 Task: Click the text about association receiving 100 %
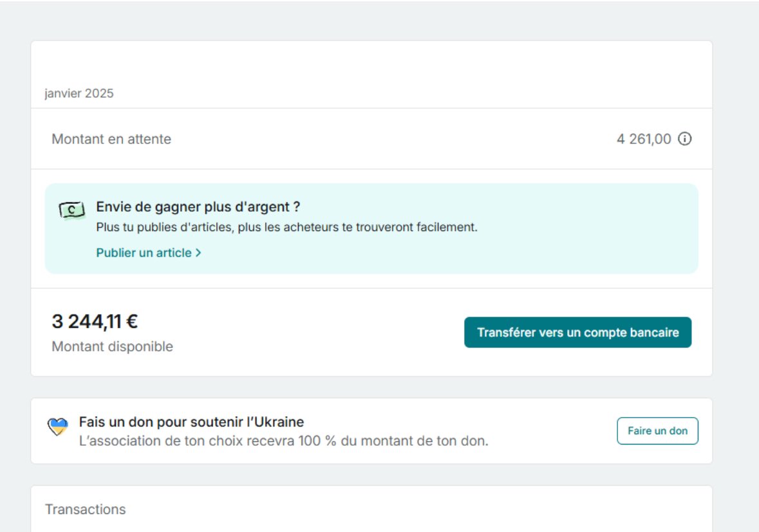point(284,441)
